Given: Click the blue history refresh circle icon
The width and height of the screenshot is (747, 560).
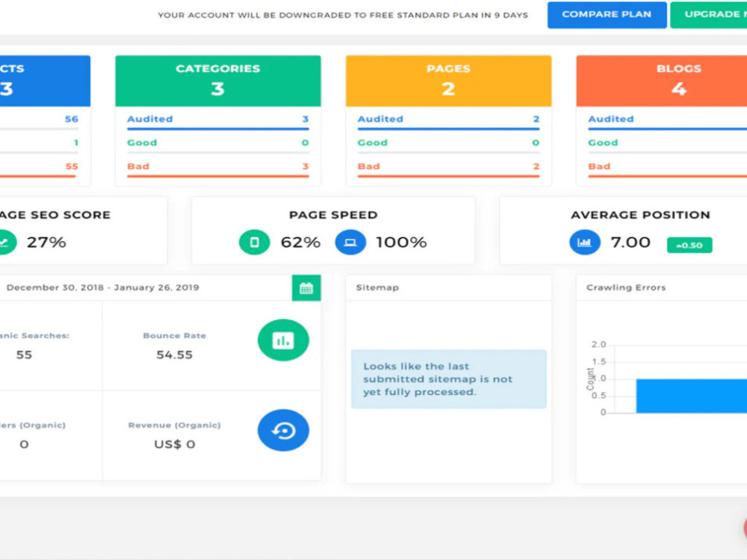Looking at the screenshot, I should point(283,430).
